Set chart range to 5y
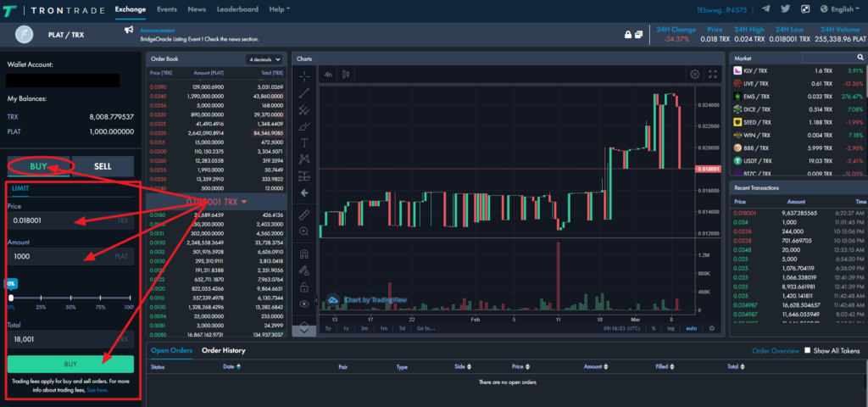868x407 pixels. (x=328, y=328)
